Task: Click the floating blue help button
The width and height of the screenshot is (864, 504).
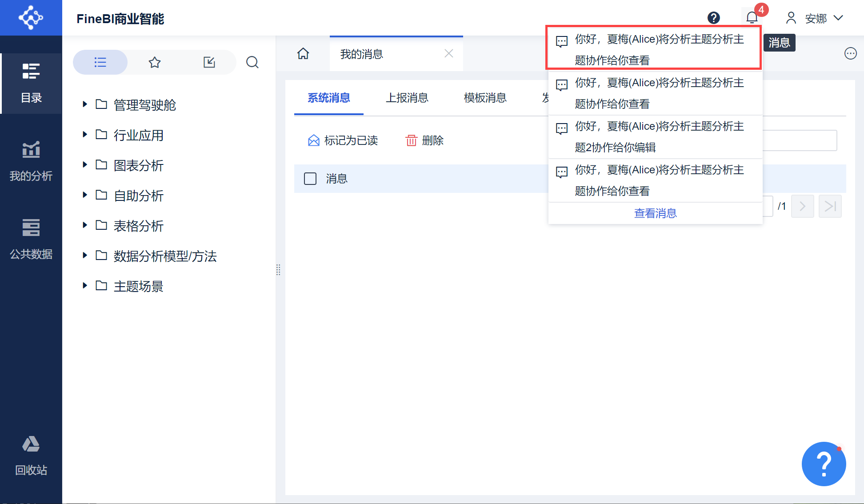Action: click(823, 464)
